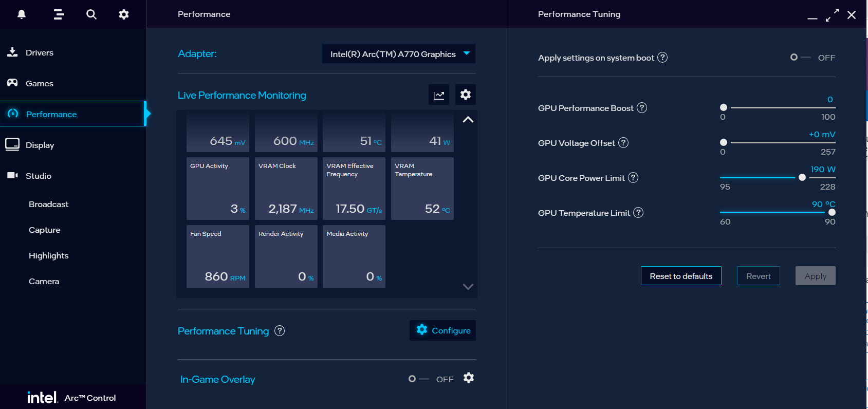Select Camera under Studio

44,281
